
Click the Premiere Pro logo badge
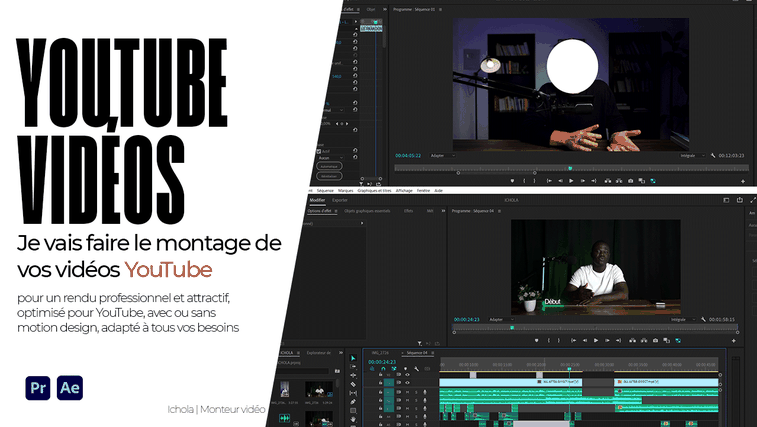[x=38, y=388]
